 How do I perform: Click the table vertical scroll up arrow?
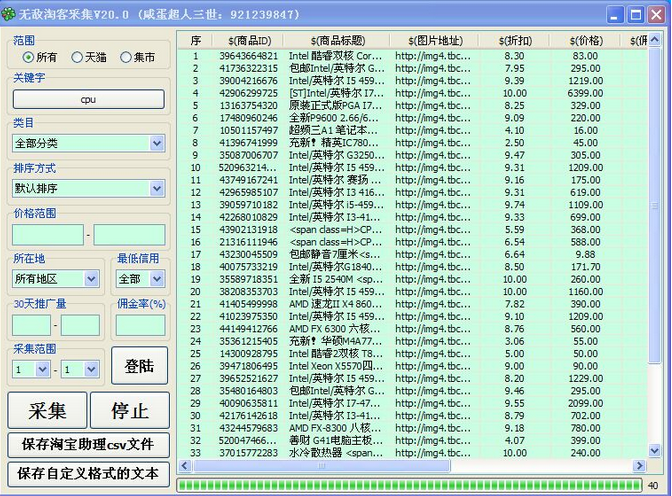[x=654, y=40]
